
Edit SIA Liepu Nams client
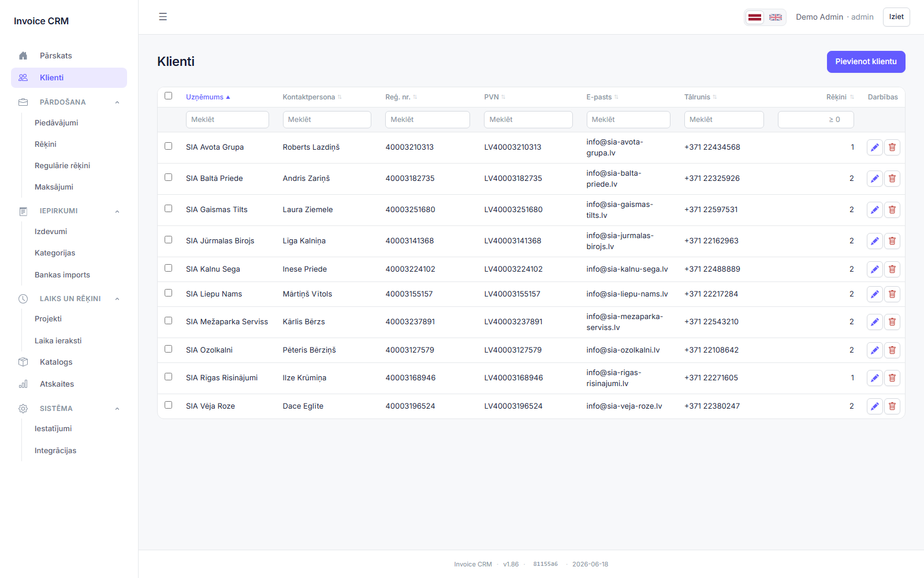[x=875, y=294]
